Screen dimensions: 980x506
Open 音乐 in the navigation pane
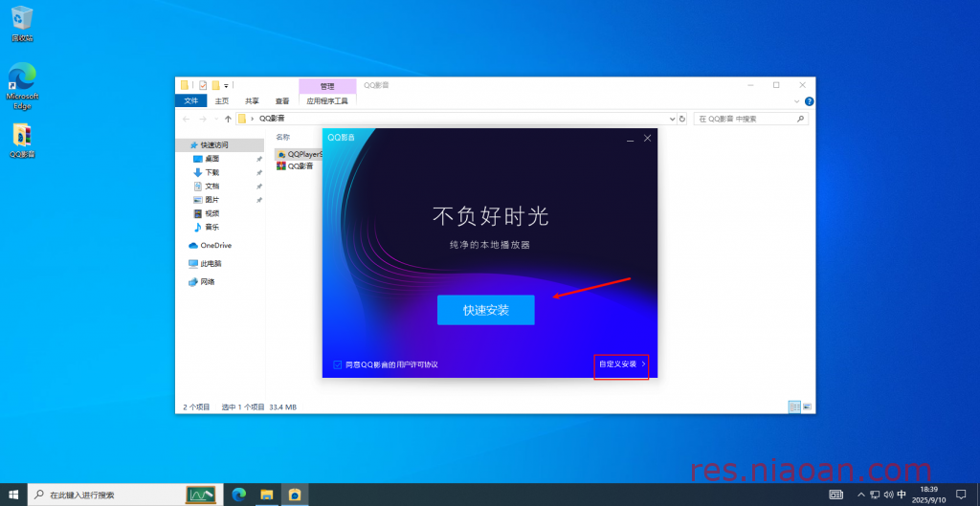[212, 228]
